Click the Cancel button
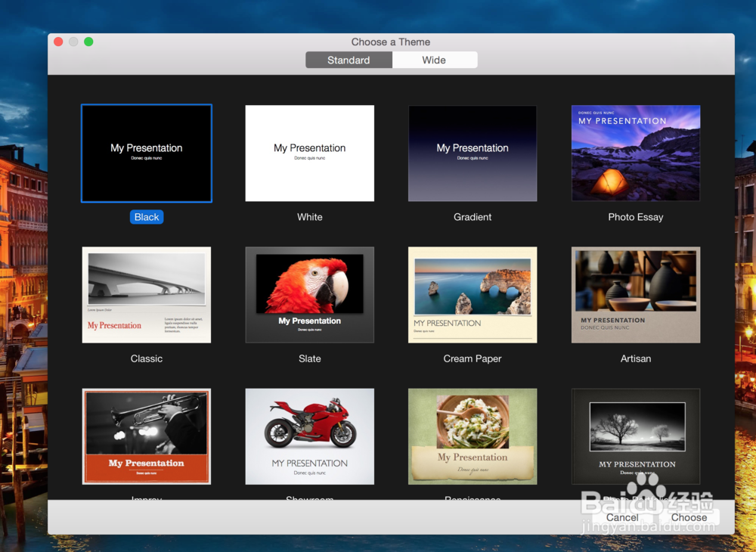Viewport: 756px width, 552px height. (622, 517)
